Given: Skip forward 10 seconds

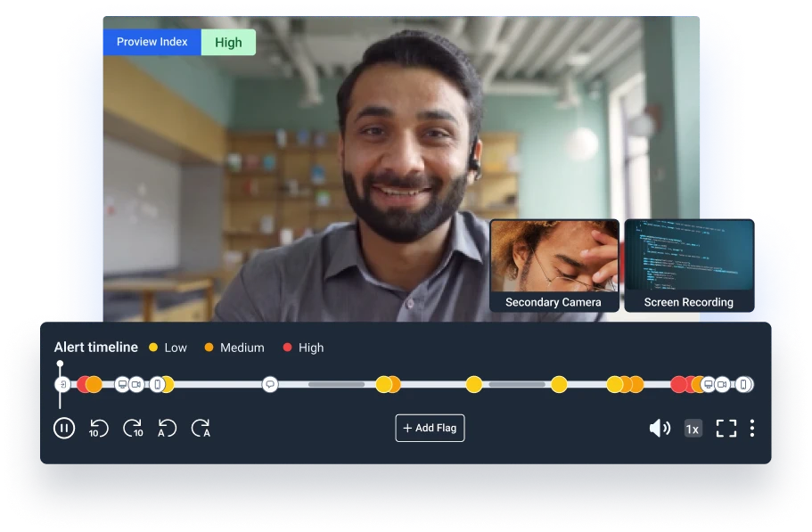Looking at the screenshot, I should (134, 428).
